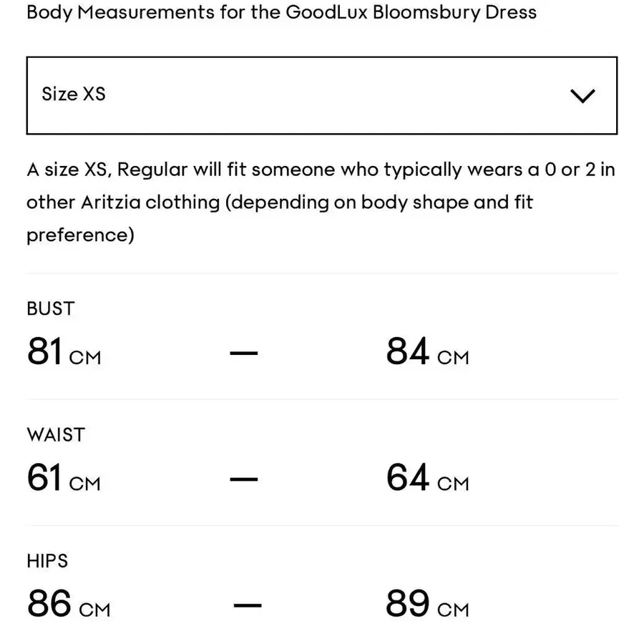Click the dash between waist measurements
Screen dimensions: 644x644
point(243,479)
